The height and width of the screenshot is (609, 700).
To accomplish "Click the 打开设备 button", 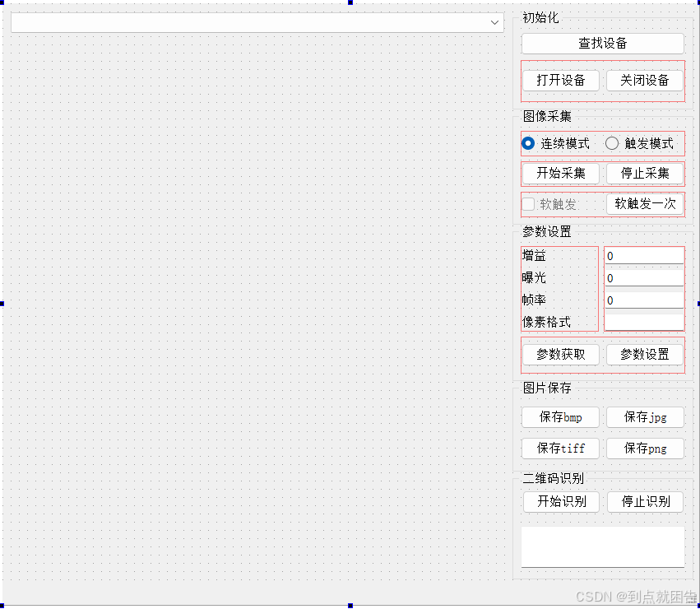I will point(560,80).
